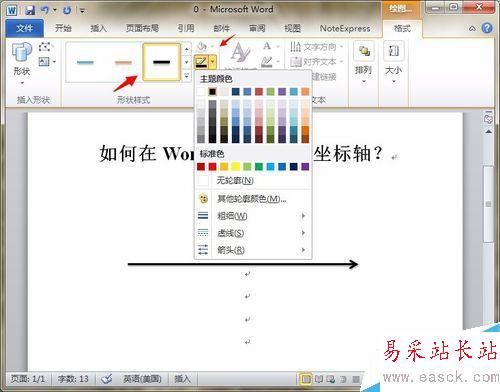This screenshot has width=500, height=392.
Task: Click the Help question mark icon
Action: [x=487, y=28]
